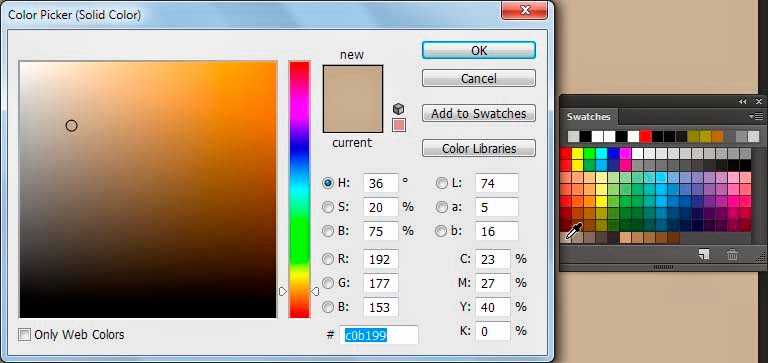The image size is (768, 363).
Task: Select the S saturation radio button
Action: coord(328,207)
